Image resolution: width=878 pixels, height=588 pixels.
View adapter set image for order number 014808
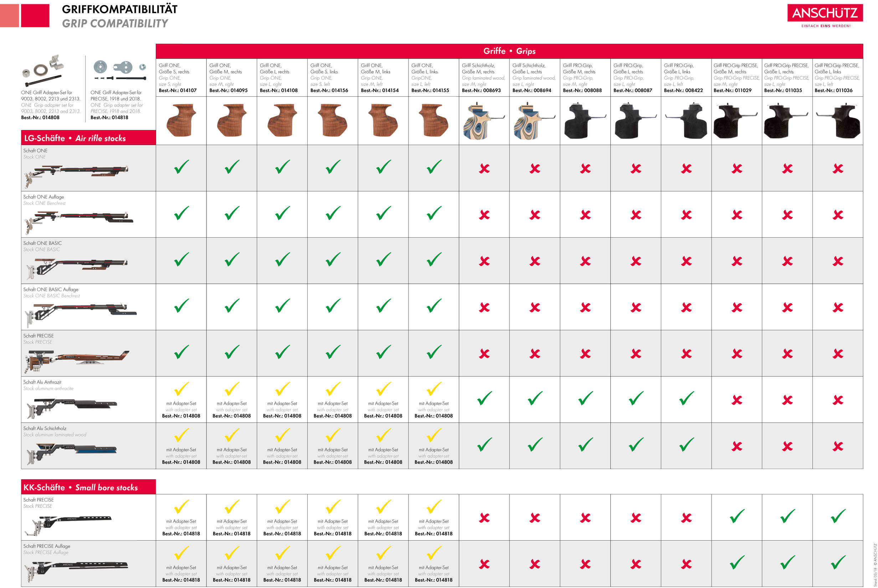[x=43, y=71]
